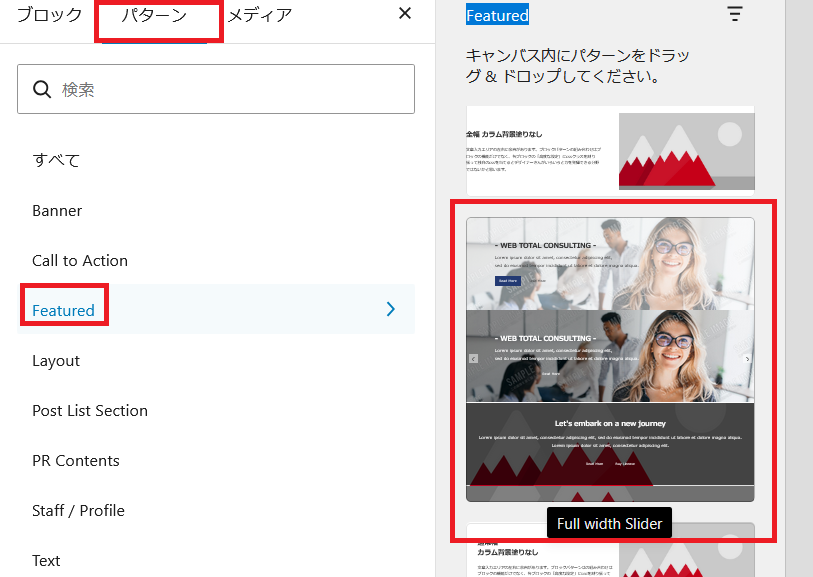Choose the Featured category
This screenshot has height=577, width=813.
click(x=63, y=311)
